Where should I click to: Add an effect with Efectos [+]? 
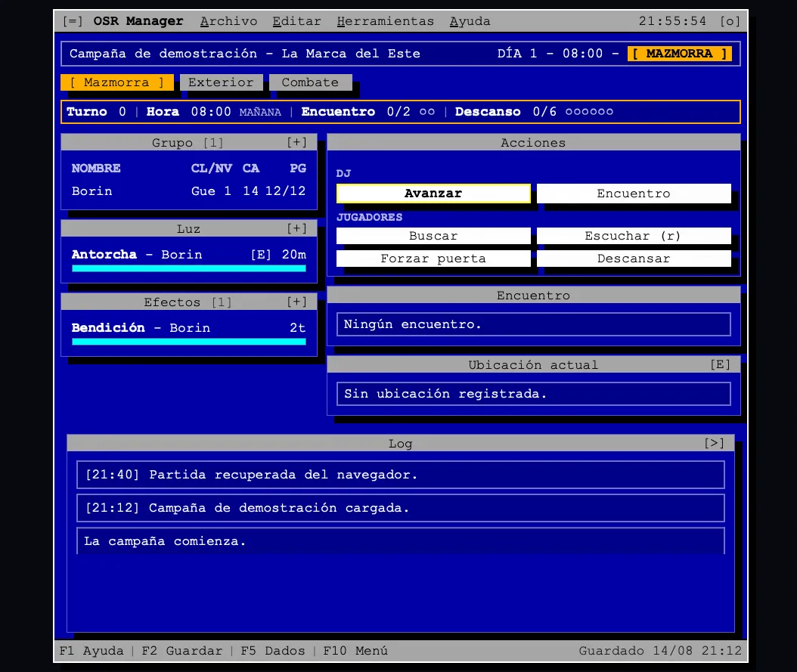click(x=297, y=302)
